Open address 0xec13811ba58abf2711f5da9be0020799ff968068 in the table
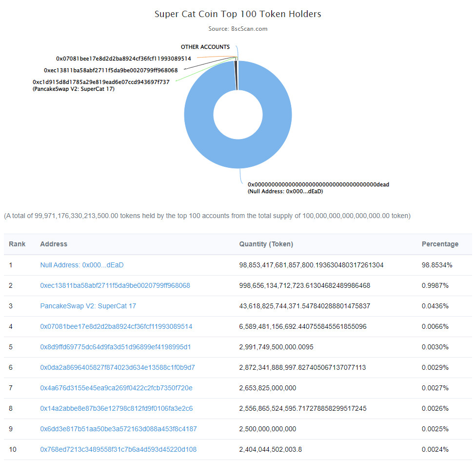Image resolution: width=476 pixels, height=461 pixels. (115, 285)
